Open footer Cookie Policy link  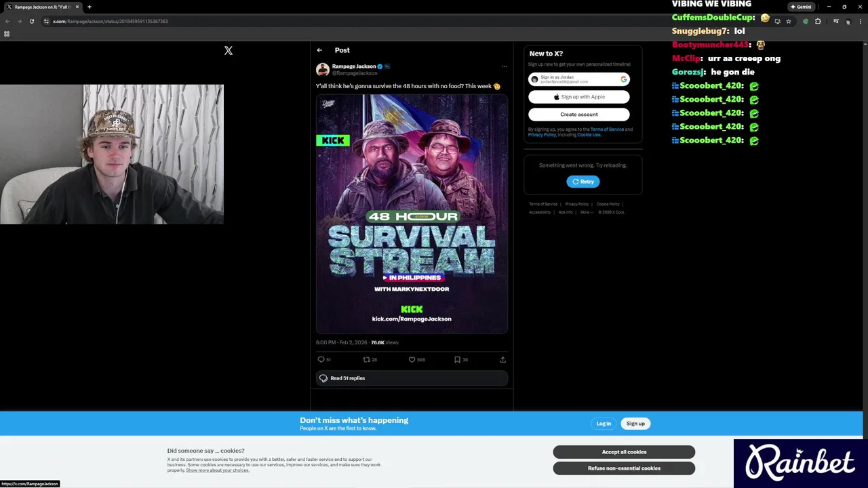click(608, 204)
